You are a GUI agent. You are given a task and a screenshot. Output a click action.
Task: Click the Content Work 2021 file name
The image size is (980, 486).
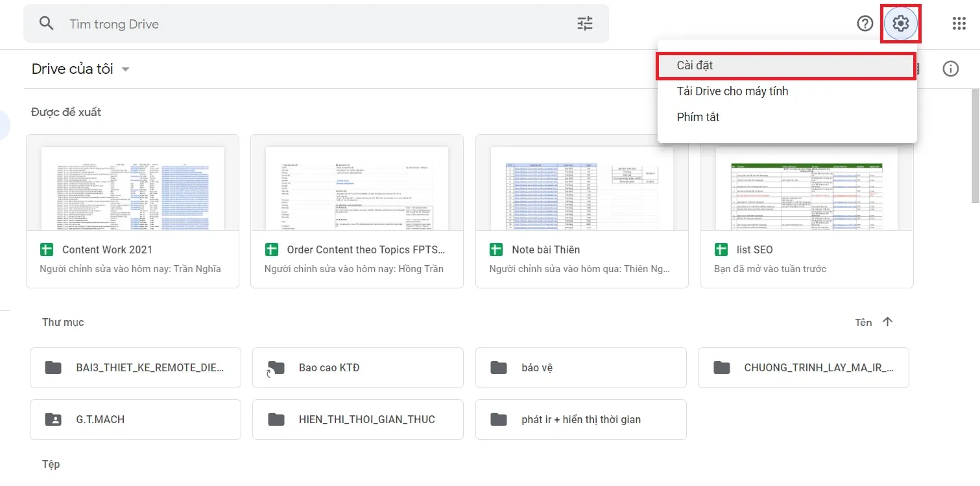coord(108,250)
